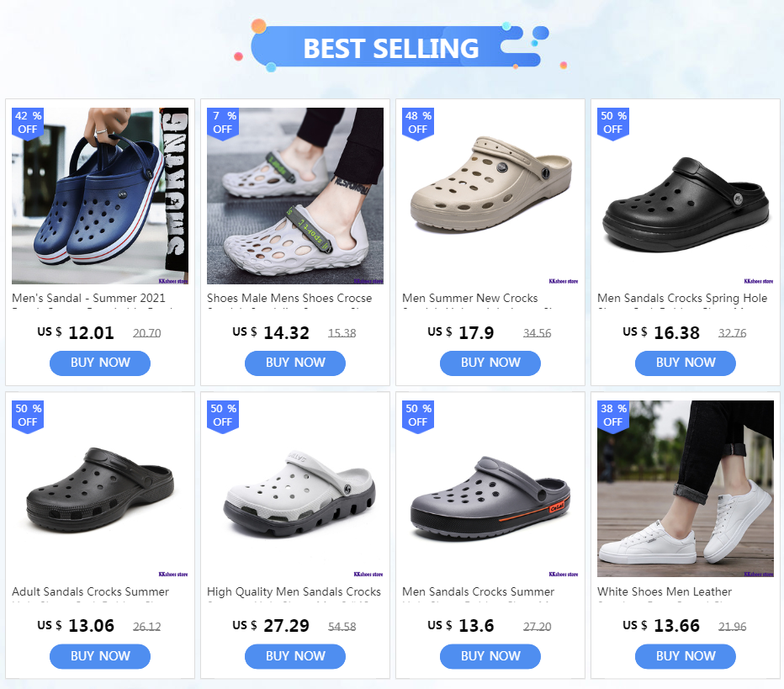Click the 38% OFF badge on white sneakers

[x=613, y=416]
